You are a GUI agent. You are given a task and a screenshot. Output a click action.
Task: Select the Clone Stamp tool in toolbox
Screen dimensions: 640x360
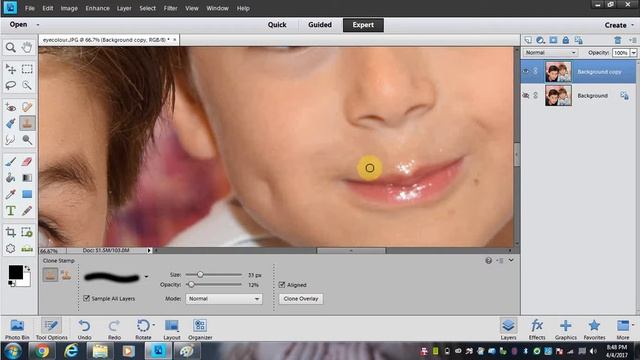point(27,123)
